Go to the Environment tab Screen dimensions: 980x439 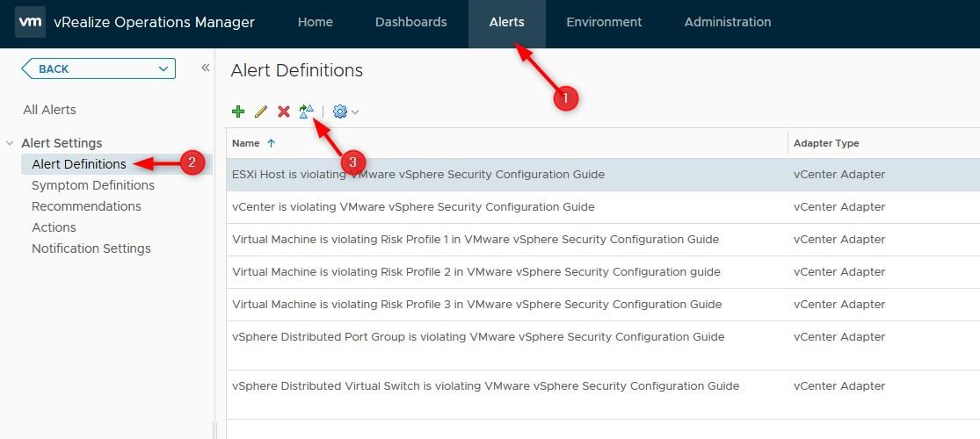point(604,22)
